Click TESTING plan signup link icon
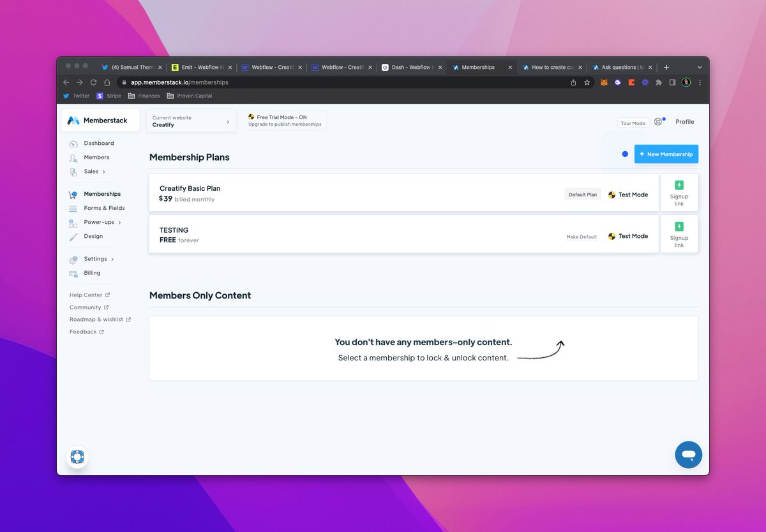The image size is (766, 532). point(679,226)
